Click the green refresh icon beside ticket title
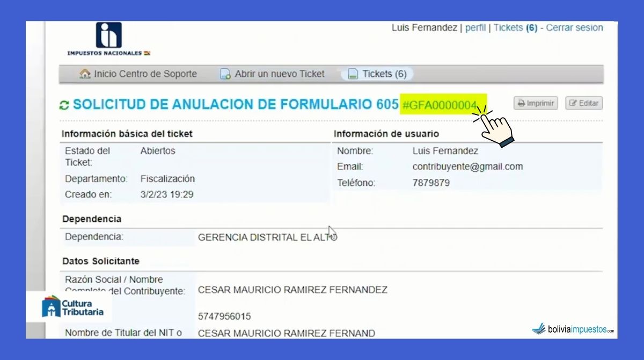 pos(64,105)
